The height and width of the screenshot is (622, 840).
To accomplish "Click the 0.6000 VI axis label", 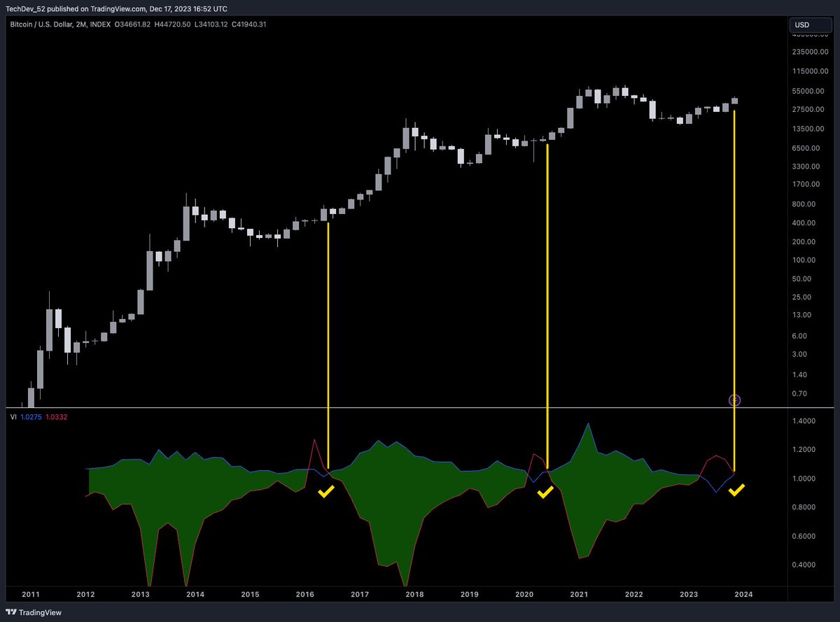I will [804, 537].
